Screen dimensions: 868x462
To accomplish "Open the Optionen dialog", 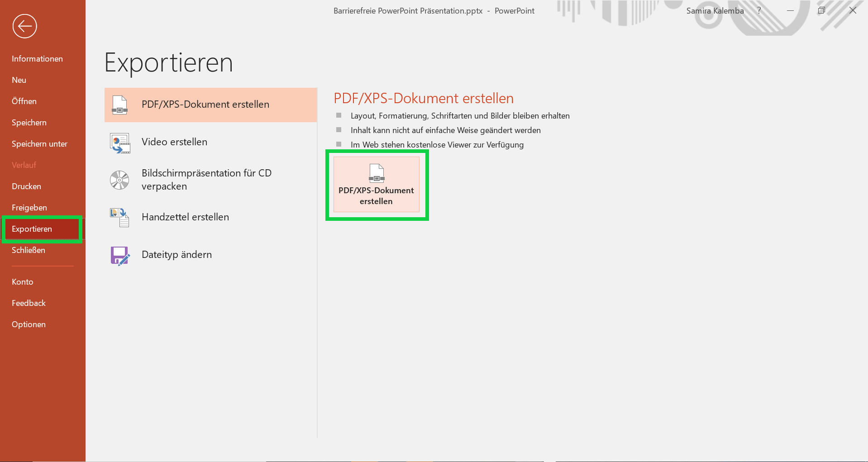I will pos(29,324).
